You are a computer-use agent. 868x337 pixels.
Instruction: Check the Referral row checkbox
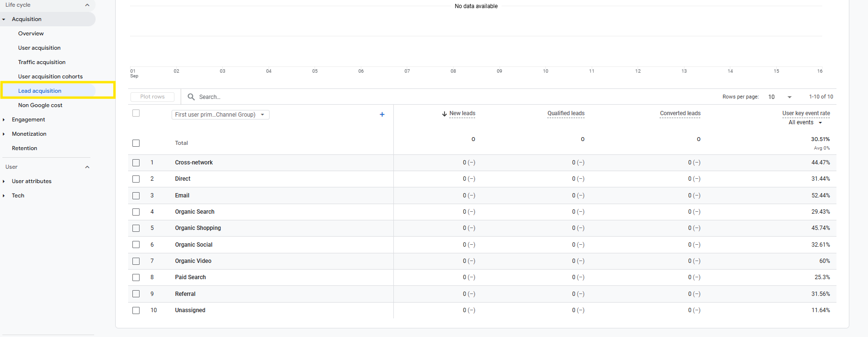(136, 294)
